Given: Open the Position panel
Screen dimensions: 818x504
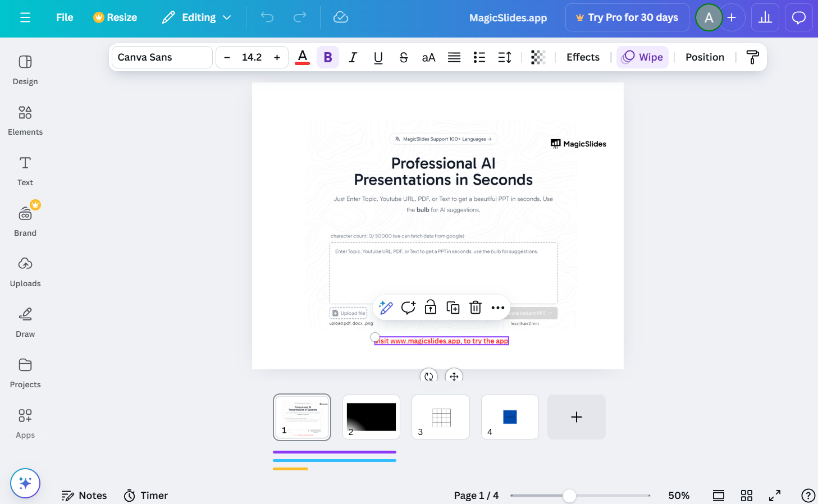Looking at the screenshot, I should pyautogui.click(x=705, y=57).
